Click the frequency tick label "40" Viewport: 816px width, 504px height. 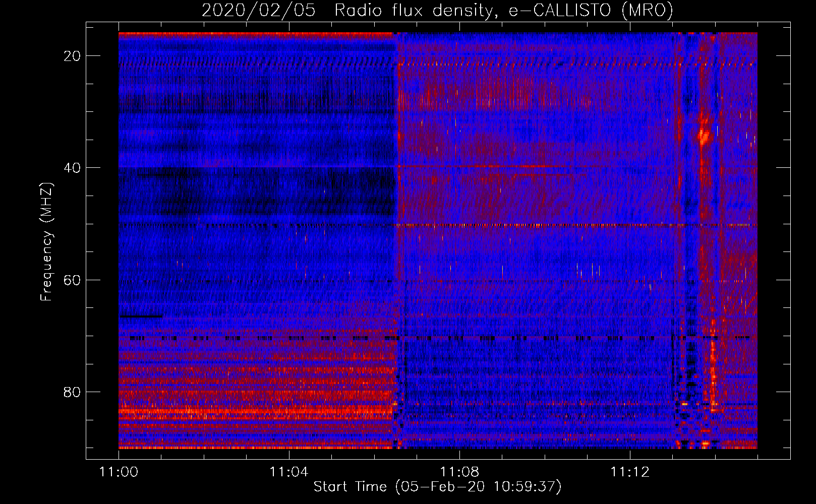coord(73,168)
